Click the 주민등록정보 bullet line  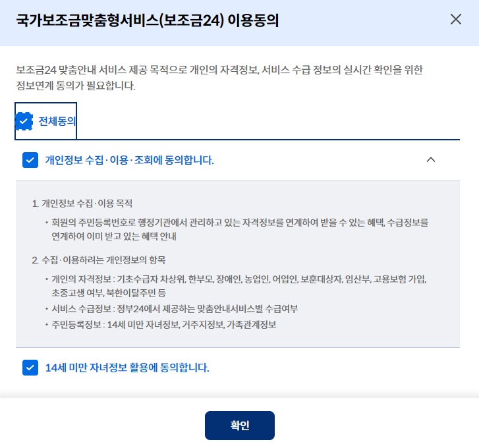pos(164,324)
